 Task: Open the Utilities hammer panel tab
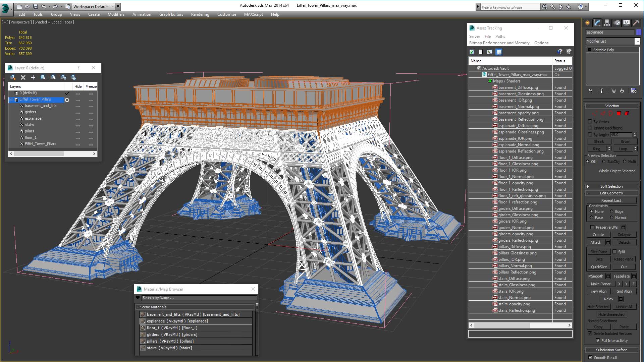coord(636,23)
